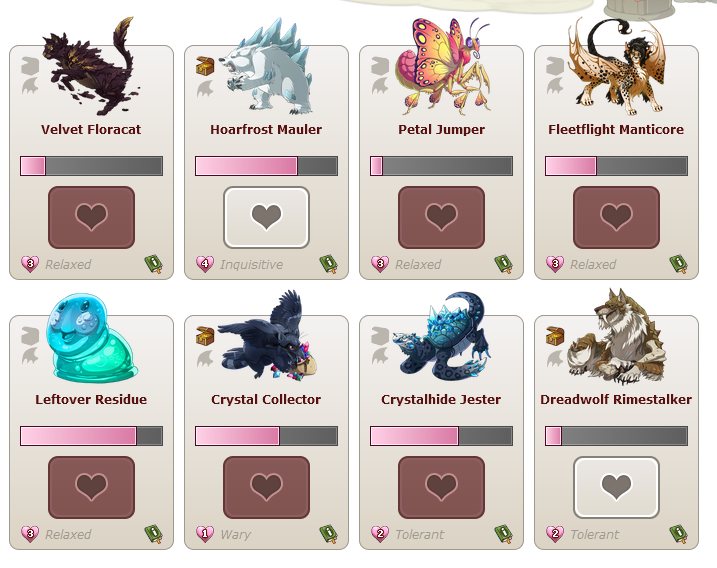Open the info book for Crystalhide Jester
Viewport: 717px width, 568px height.
503,534
